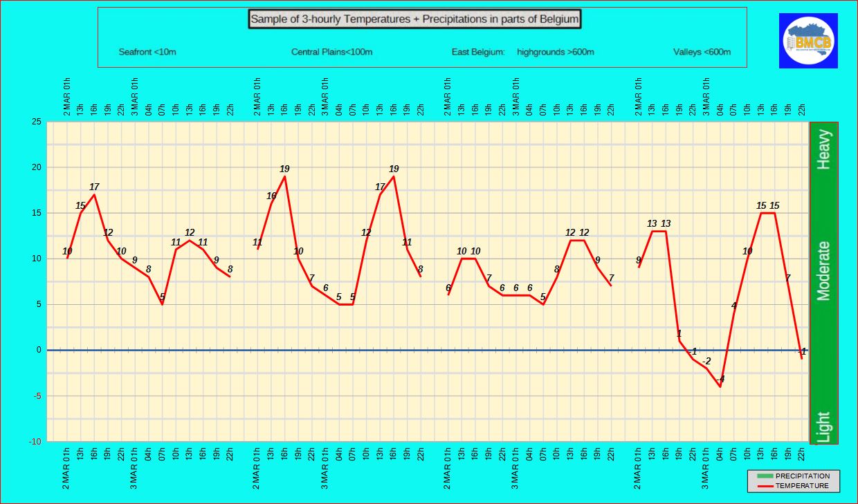Click the -10 value on the vertical axis

coord(34,441)
